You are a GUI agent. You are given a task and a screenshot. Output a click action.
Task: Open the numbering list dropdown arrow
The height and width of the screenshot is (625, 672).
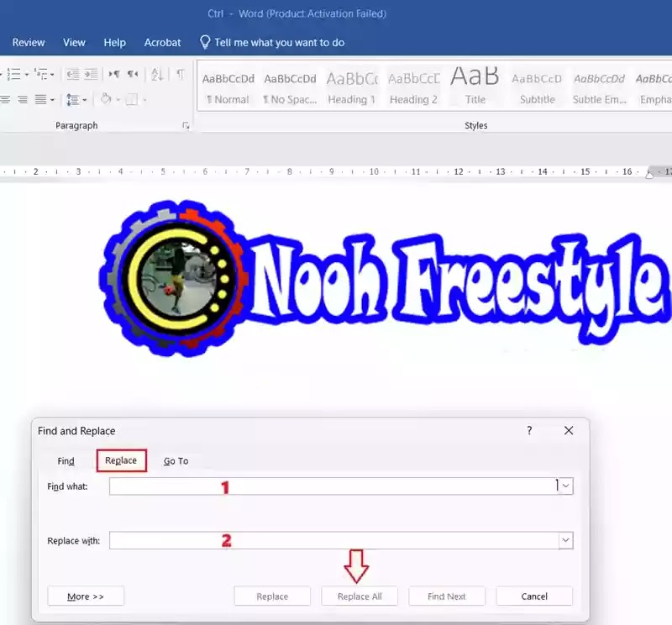click(x=27, y=75)
